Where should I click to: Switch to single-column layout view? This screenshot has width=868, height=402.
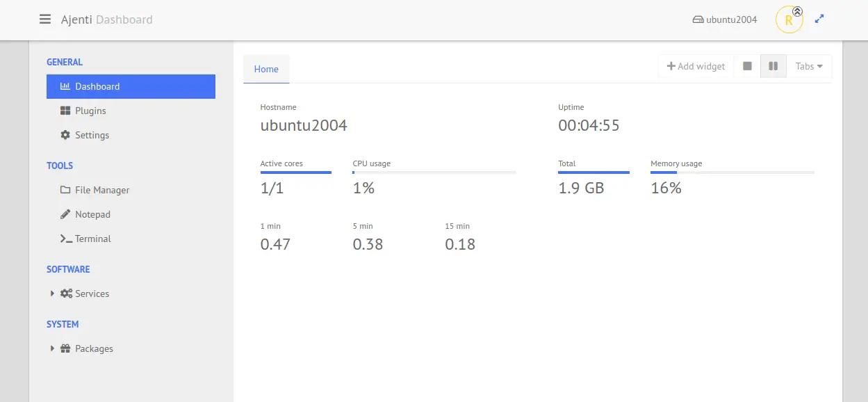[747, 66]
